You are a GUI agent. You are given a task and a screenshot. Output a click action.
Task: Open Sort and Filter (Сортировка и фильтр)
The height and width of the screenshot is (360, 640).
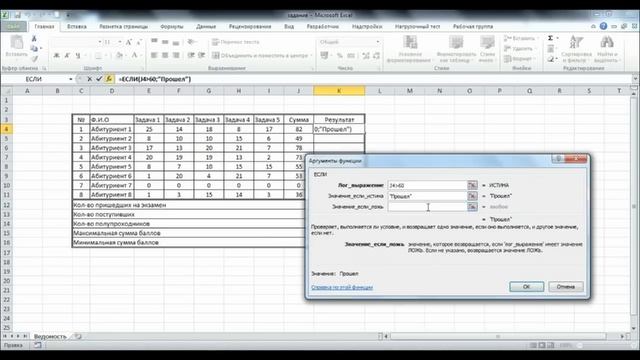tap(576, 49)
